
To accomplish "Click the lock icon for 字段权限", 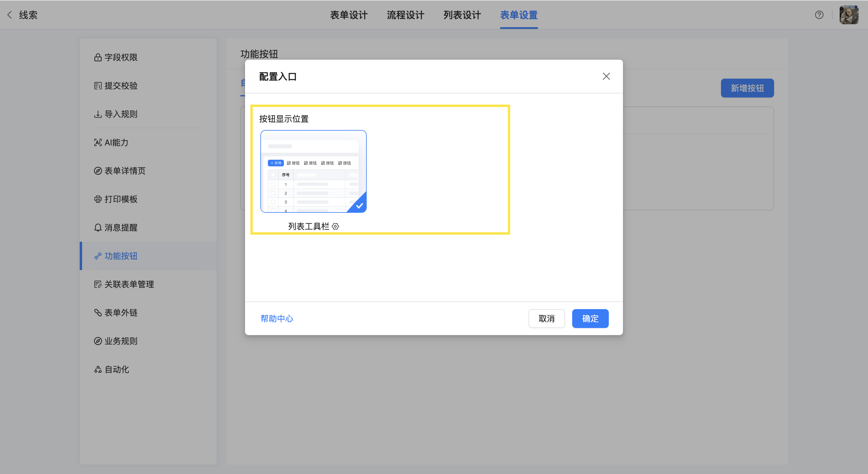I will coord(98,57).
